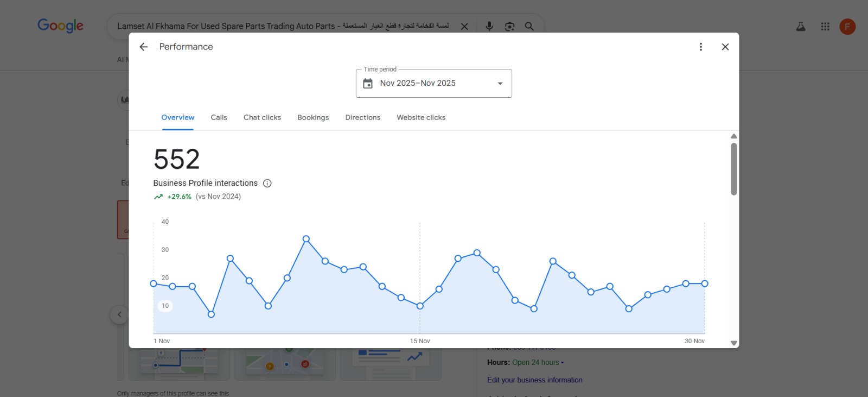Click the trending-up arrow icon beside +29.6%
This screenshot has height=397, width=868.
(158, 197)
